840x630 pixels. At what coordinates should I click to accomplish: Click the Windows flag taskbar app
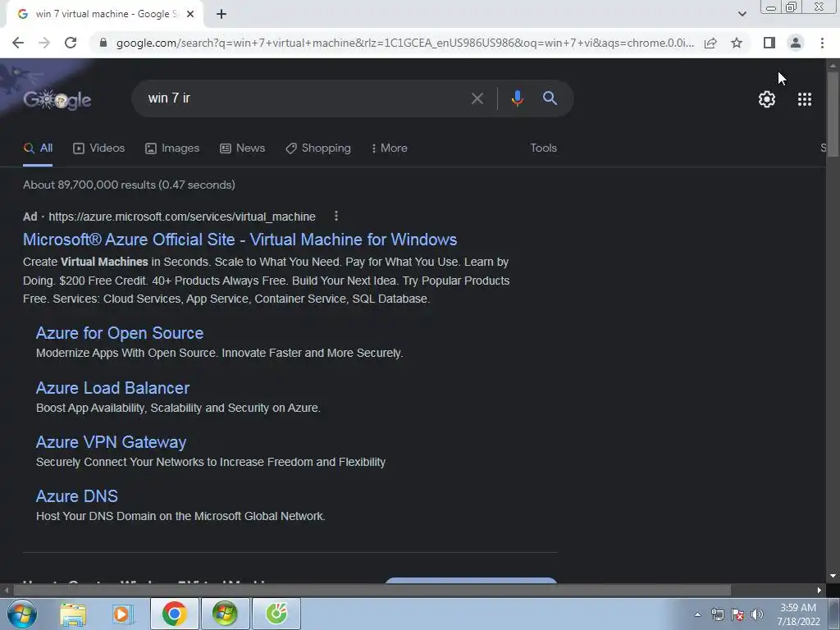[225, 614]
